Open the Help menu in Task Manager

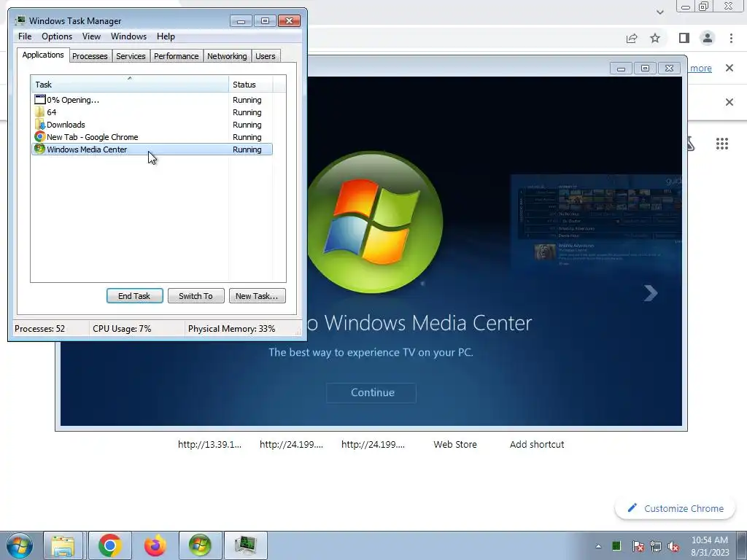tap(166, 36)
